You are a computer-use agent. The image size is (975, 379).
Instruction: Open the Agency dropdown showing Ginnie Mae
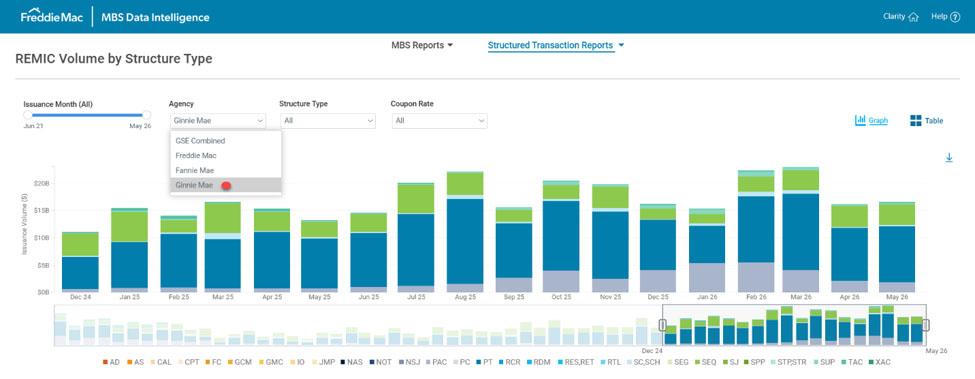click(218, 121)
